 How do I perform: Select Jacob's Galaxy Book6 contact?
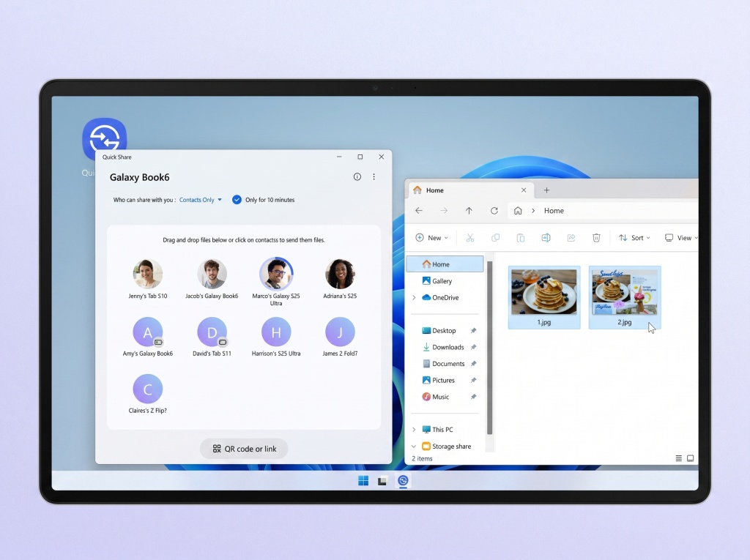[212, 280]
